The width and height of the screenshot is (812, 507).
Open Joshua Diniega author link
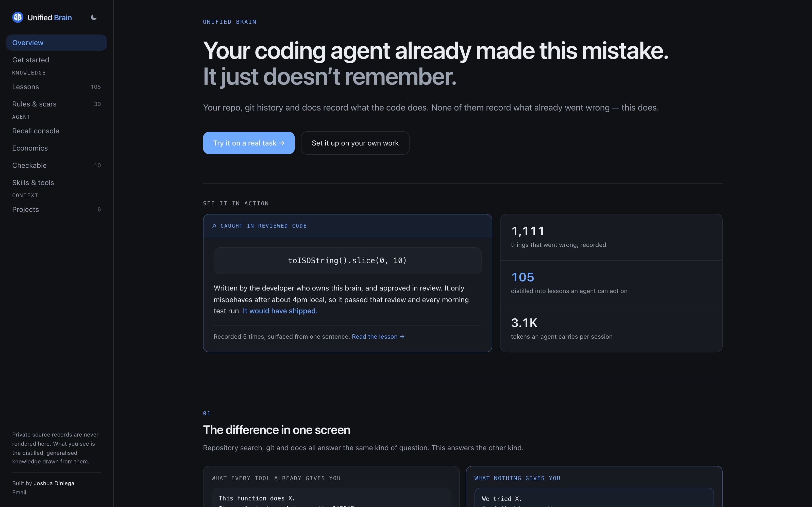point(54,483)
